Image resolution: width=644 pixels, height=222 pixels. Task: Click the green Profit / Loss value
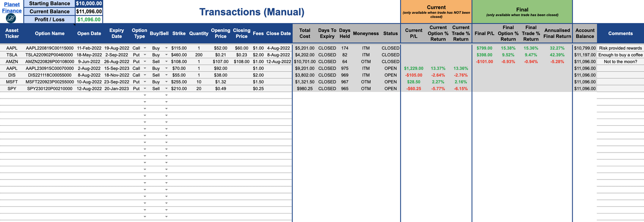(x=89, y=20)
